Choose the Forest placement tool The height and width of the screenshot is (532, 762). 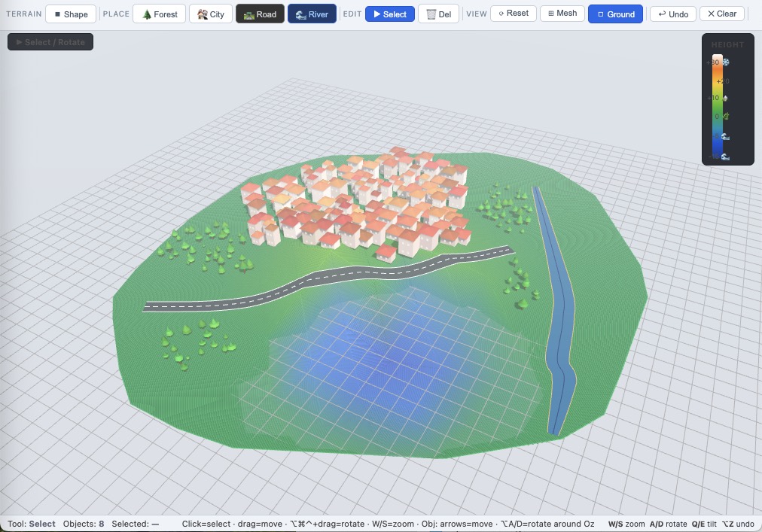[160, 14]
